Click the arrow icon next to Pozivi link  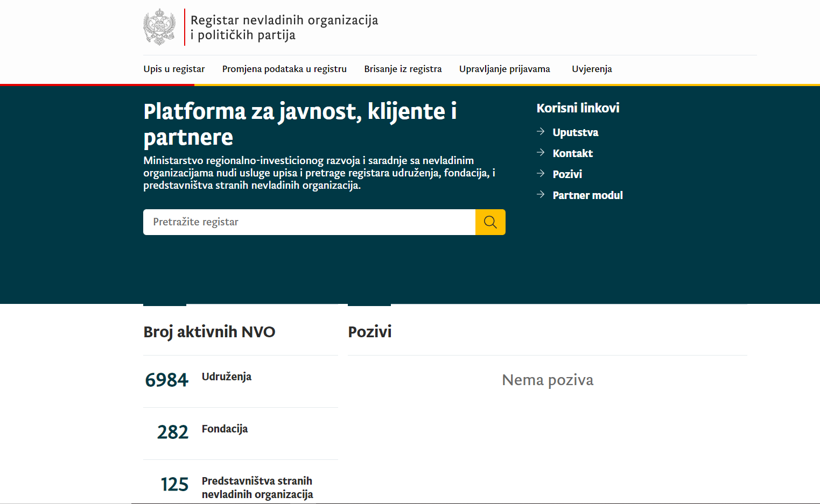point(541,174)
